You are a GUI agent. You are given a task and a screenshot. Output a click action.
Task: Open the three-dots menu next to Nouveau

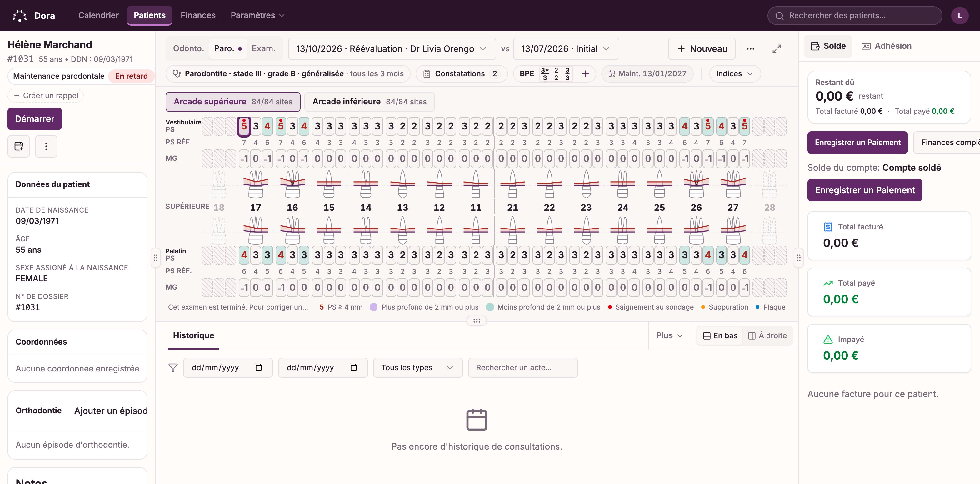[750, 49]
